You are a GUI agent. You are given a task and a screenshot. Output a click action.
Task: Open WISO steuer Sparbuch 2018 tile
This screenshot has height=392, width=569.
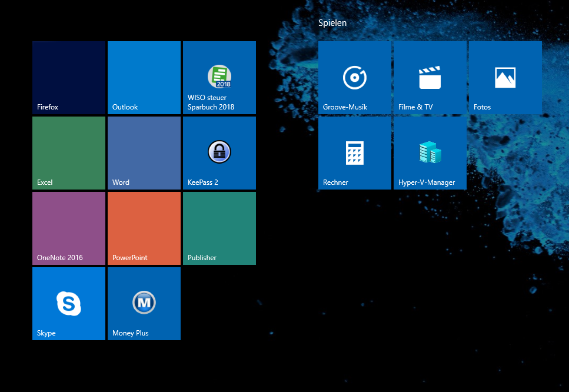(x=219, y=78)
